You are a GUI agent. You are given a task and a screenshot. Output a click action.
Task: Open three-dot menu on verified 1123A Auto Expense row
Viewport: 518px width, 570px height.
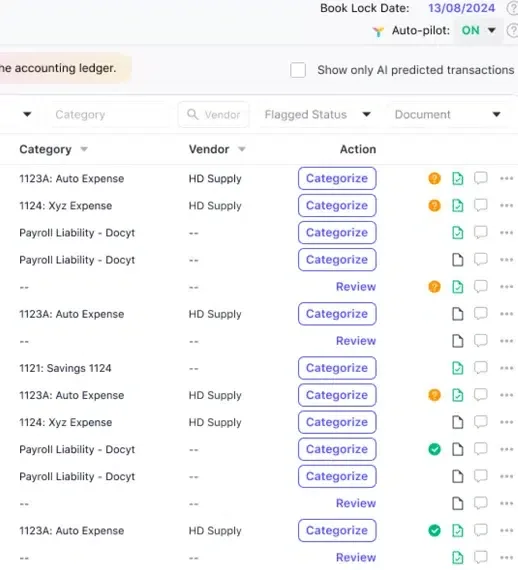[x=506, y=531]
